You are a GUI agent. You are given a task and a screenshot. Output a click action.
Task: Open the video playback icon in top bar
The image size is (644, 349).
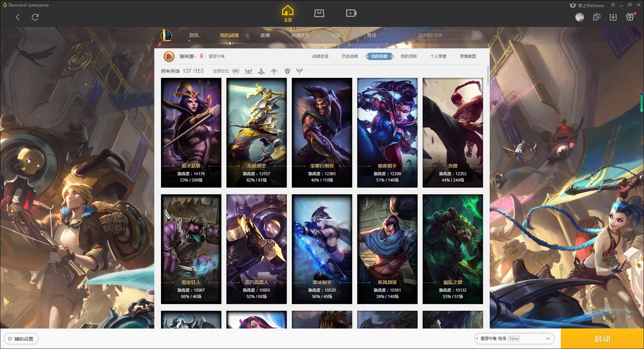click(351, 13)
